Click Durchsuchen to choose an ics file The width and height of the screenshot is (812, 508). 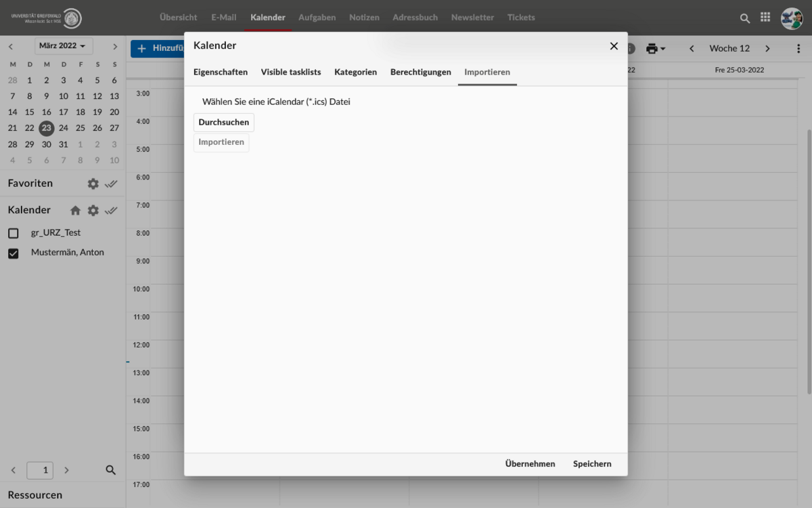[223, 123]
